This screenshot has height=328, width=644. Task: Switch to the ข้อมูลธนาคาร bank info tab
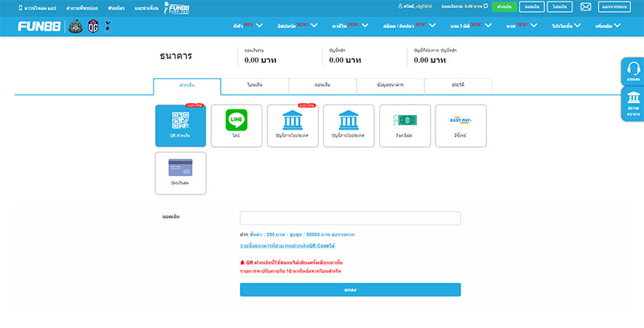tap(390, 84)
